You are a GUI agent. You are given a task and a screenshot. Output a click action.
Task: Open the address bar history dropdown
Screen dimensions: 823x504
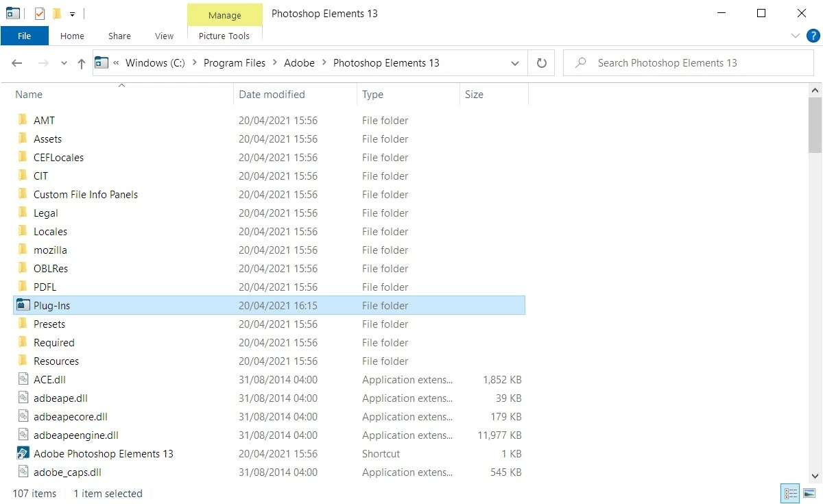515,63
